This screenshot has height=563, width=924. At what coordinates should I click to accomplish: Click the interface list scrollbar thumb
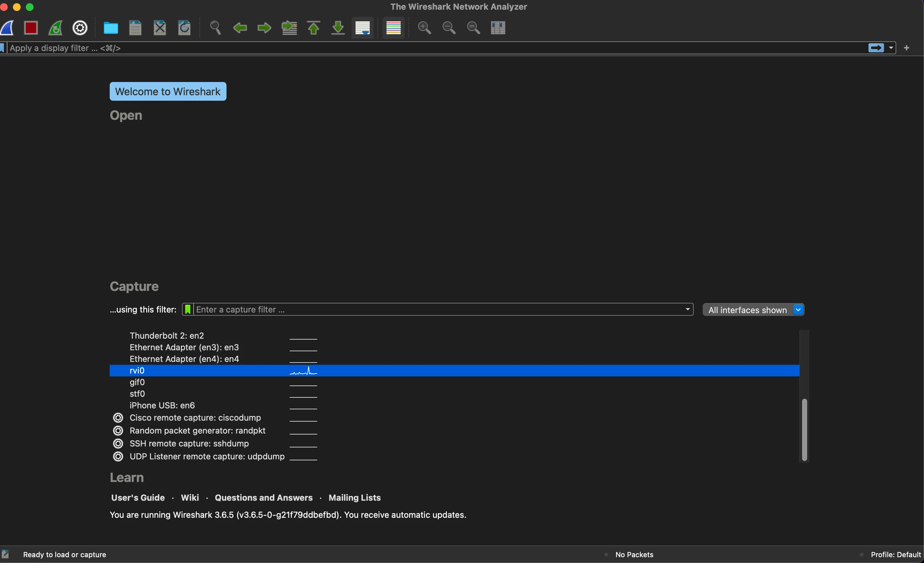804,430
